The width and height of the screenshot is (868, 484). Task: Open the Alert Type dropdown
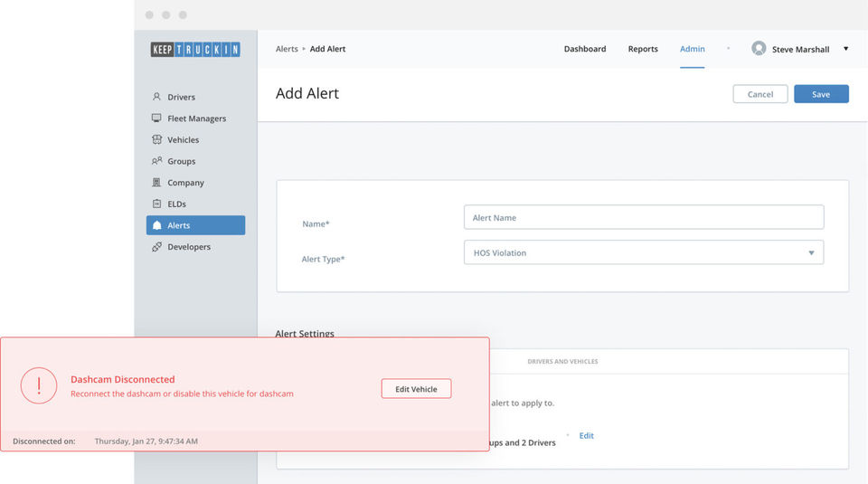pyautogui.click(x=643, y=252)
